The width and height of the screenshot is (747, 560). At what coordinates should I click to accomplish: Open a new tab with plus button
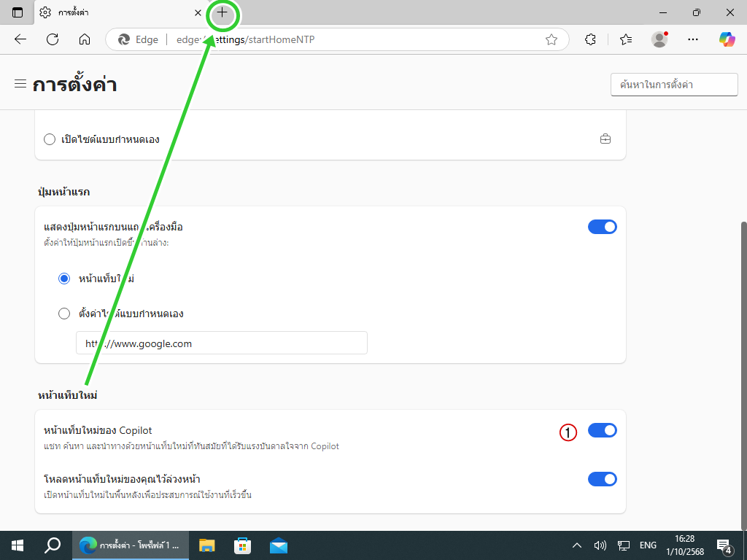pyautogui.click(x=222, y=13)
